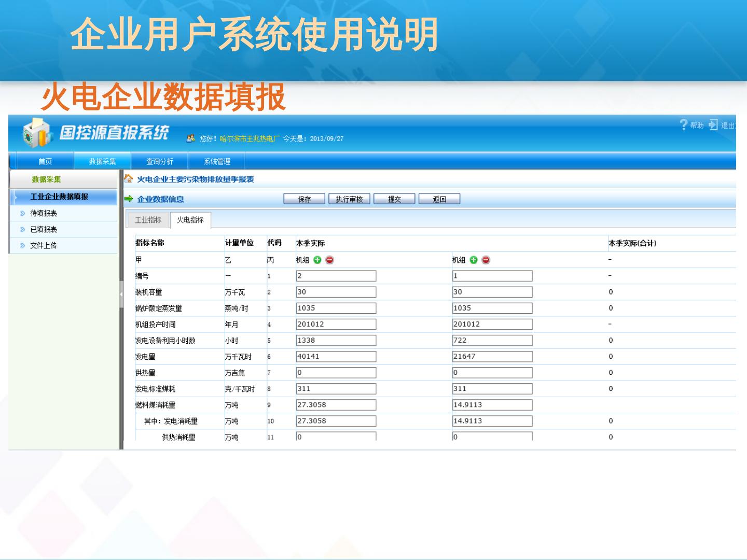747x560 pixels.
Task: Select the 工业企业数据填报 sidebar header
Action: coord(59,197)
